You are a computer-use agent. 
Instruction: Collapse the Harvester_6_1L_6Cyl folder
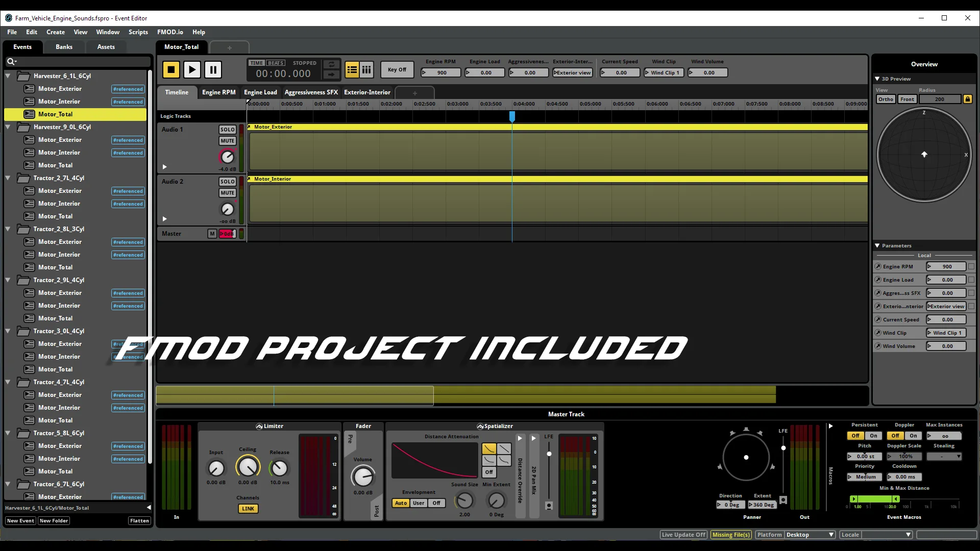pyautogui.click(x=8, y=76)
